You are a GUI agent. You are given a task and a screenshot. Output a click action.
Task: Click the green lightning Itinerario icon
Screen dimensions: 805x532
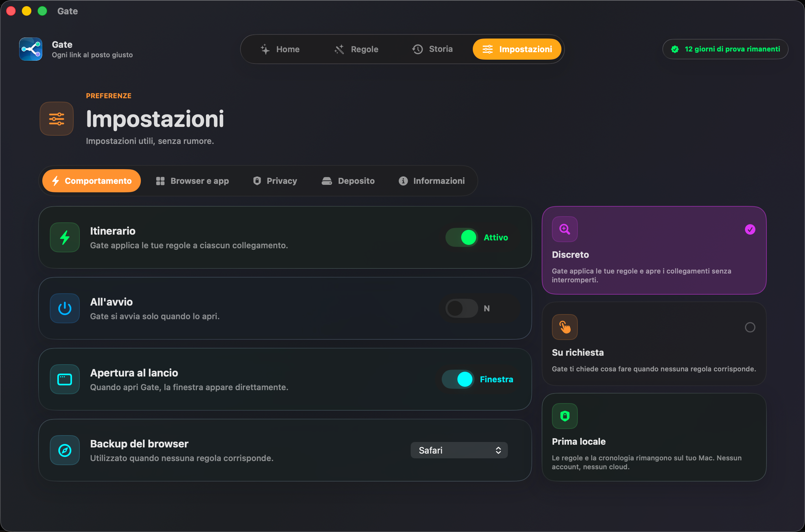tap(65, 237)
